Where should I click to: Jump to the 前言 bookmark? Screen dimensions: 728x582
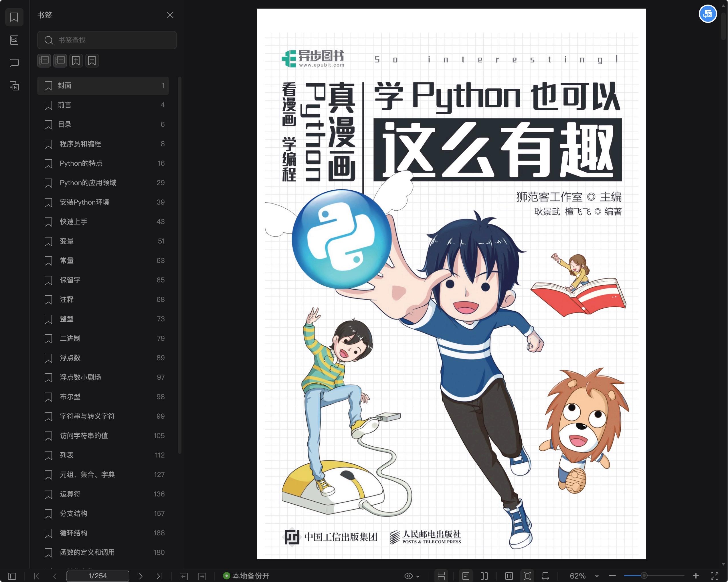pos(103,105)
